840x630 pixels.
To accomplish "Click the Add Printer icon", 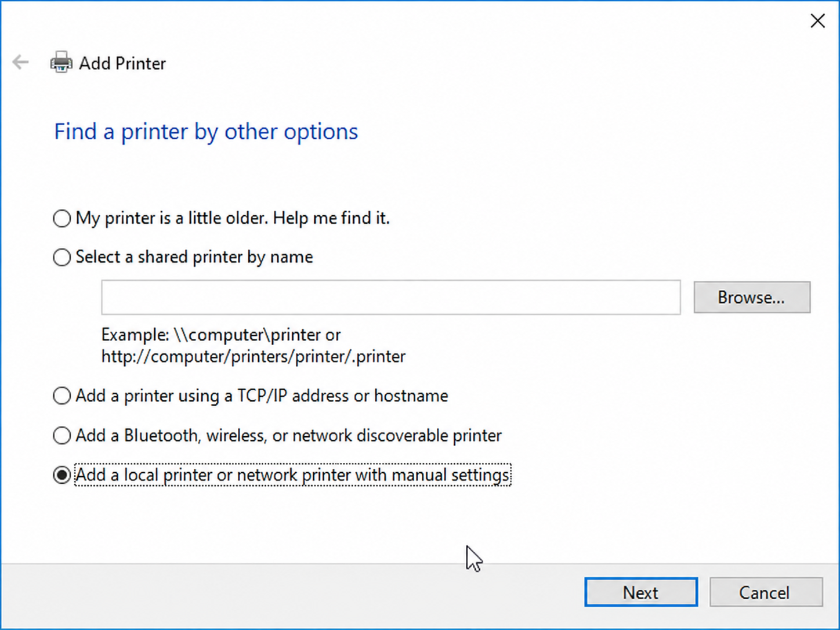I will (61, 63).
